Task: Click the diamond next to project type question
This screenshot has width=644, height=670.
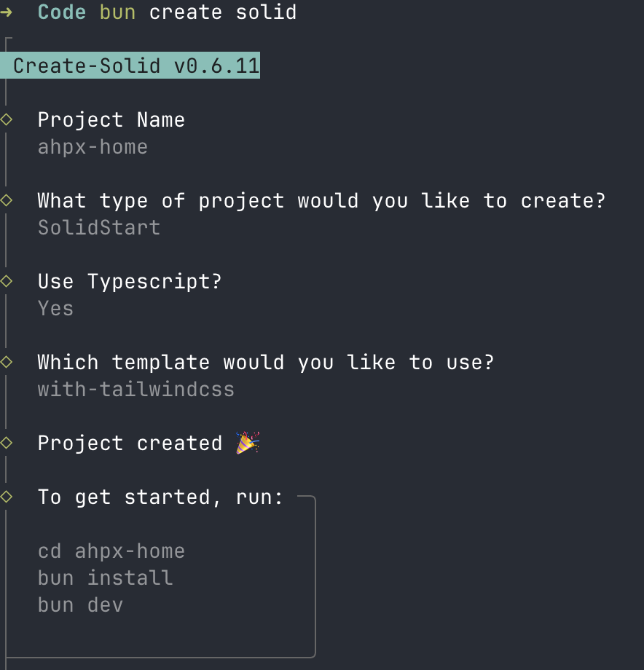Action: tap(7, 200)
